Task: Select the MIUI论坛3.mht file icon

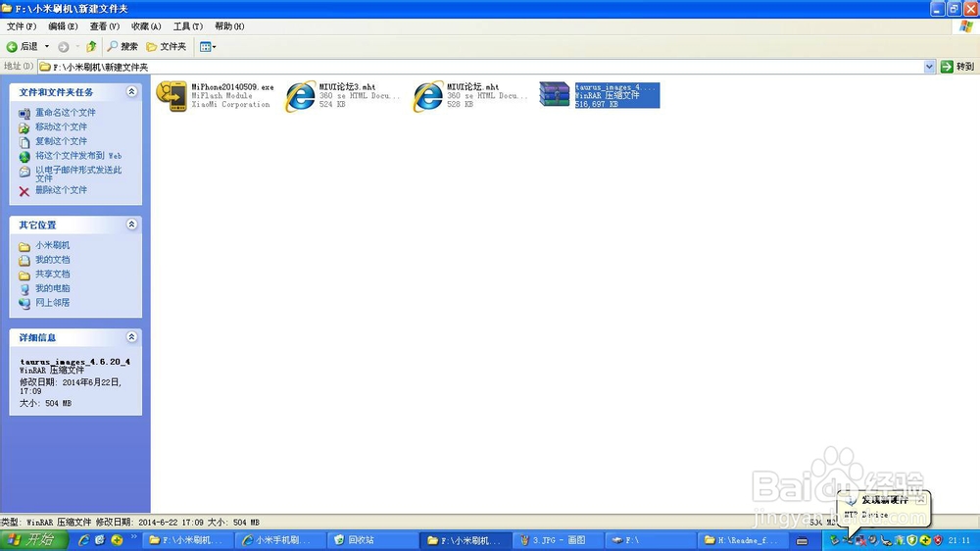Action: click(x=300, y=96)
